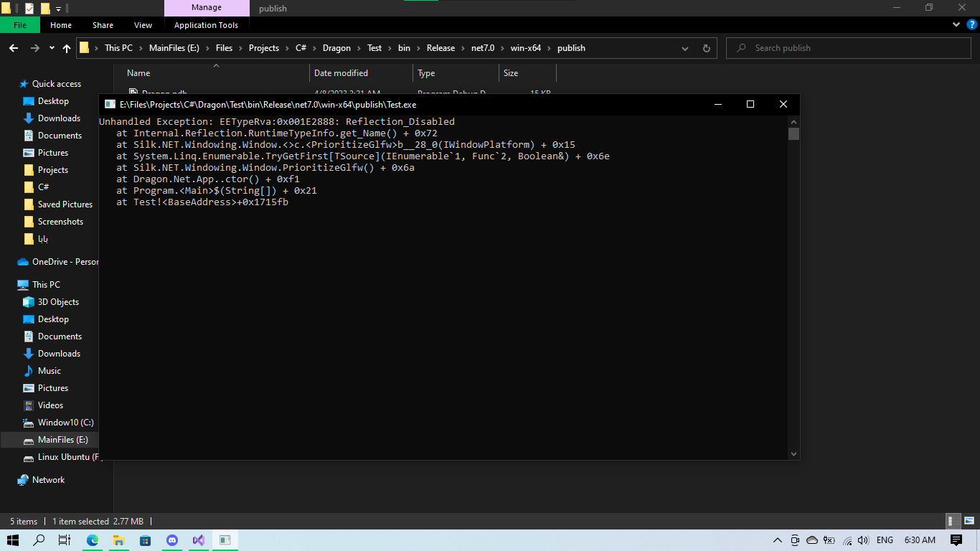Sort files by the Name column
The image size is (980, 551).
(216, 73)
